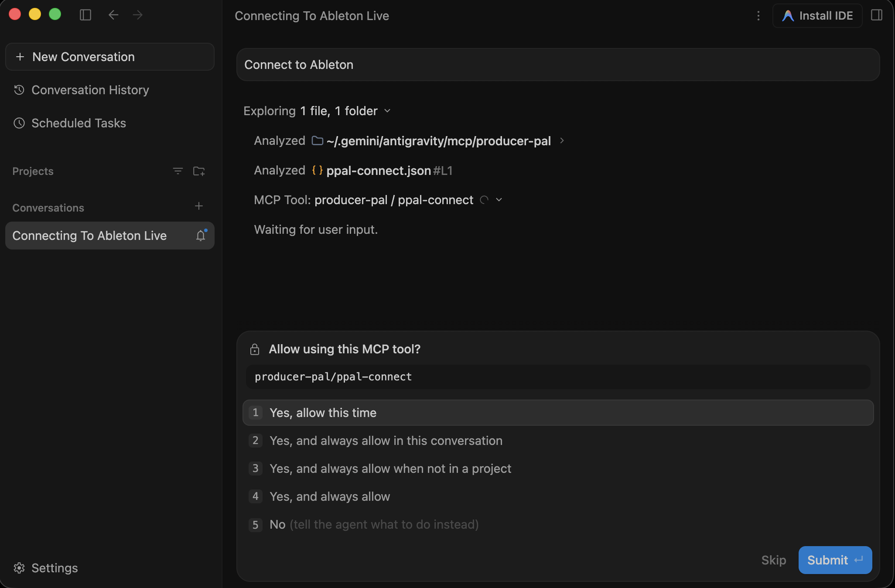Click the lock icon beside Allow MCP tool
Screen dimensions: 895x588
click(255, 349)
